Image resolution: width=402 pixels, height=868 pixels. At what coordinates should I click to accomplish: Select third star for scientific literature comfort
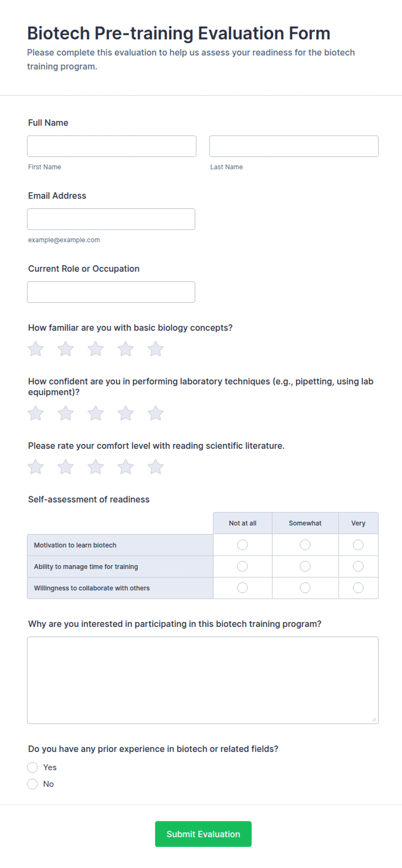click(96, 467)
